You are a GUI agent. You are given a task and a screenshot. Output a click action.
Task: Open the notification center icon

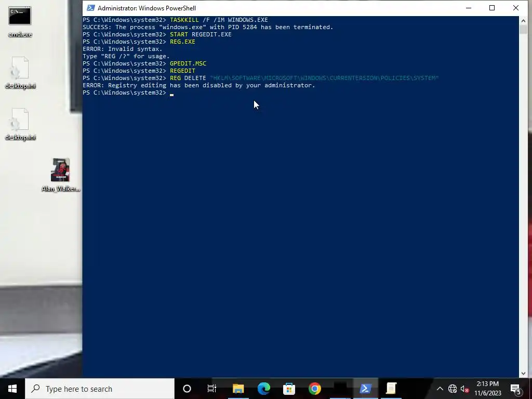point(516,389)
